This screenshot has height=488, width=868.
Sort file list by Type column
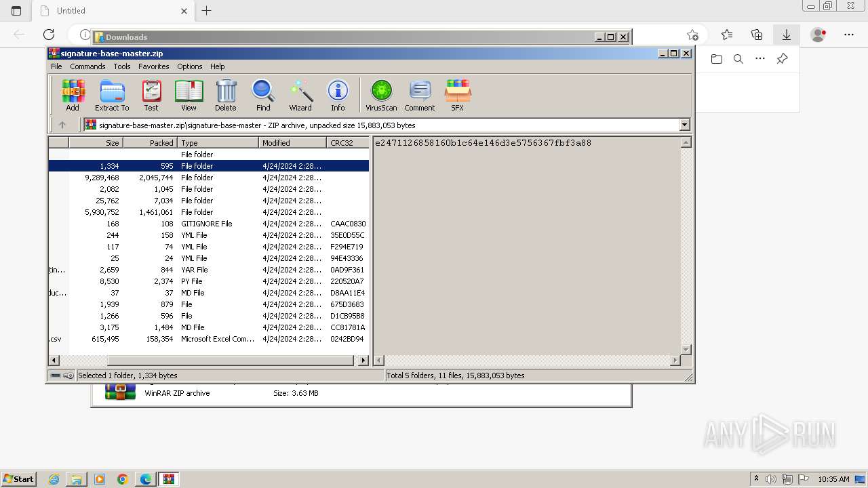point(218,143)
